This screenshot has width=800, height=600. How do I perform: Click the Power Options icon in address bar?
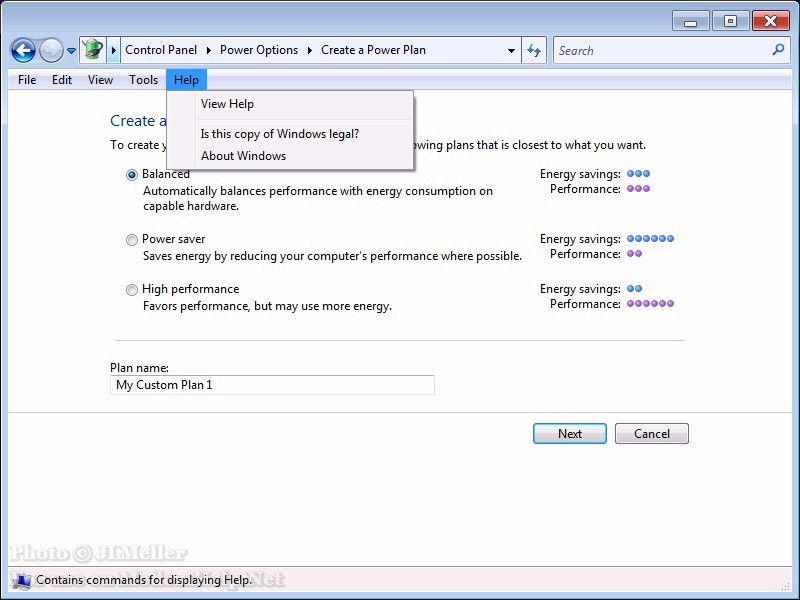(93, 49)
